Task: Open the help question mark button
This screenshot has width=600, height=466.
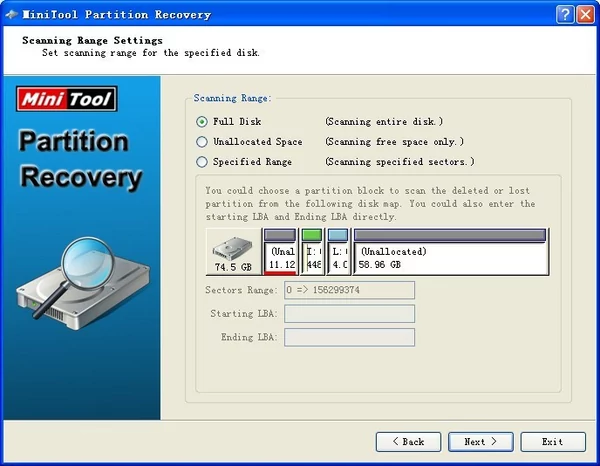Action: click(x=565, y=15)
